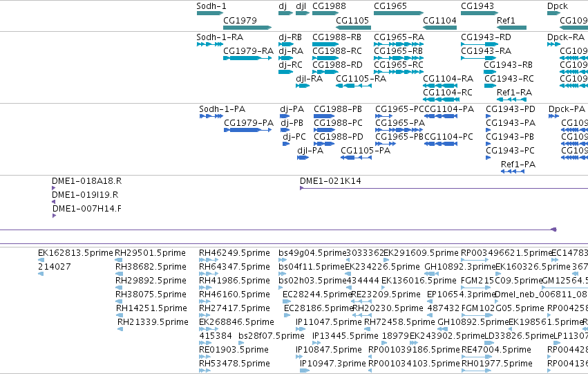Select transcript CG1943-RB
588x374 pixels.
[x=490, y=72]
